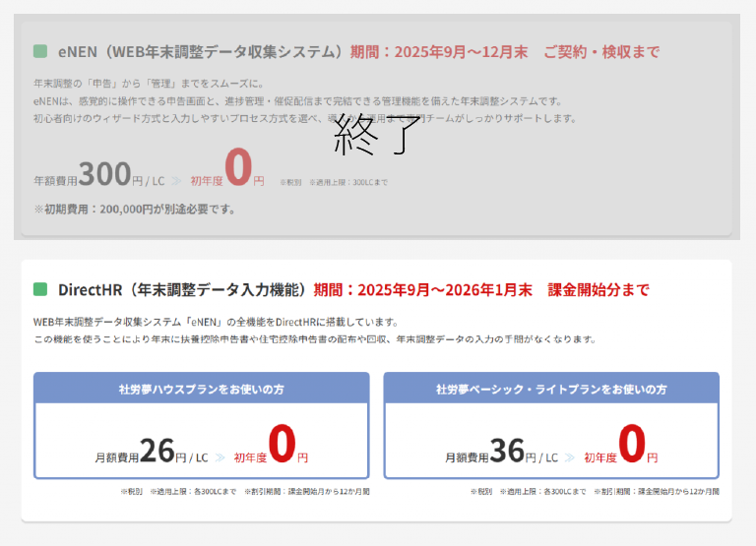Viewport: 756px width, 546px height.
Task: Click the arrow icon after 26円 / LC
Action: (219, 457)
